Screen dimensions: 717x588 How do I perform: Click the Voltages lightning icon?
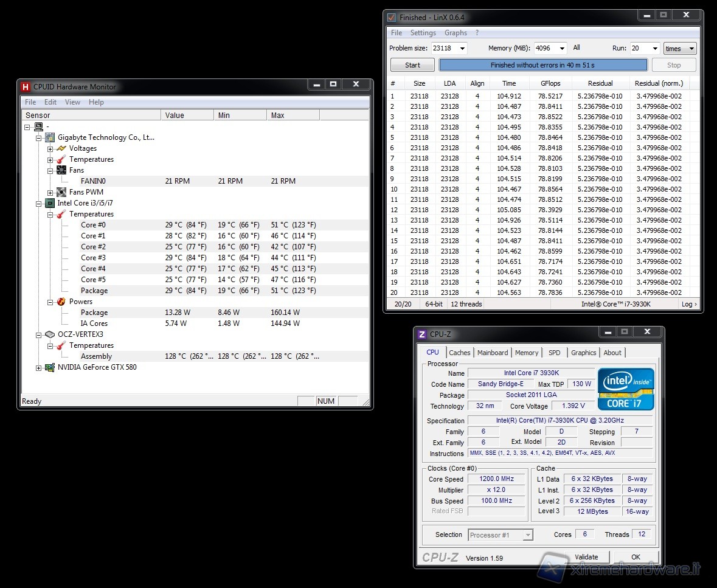pos(61,148)
